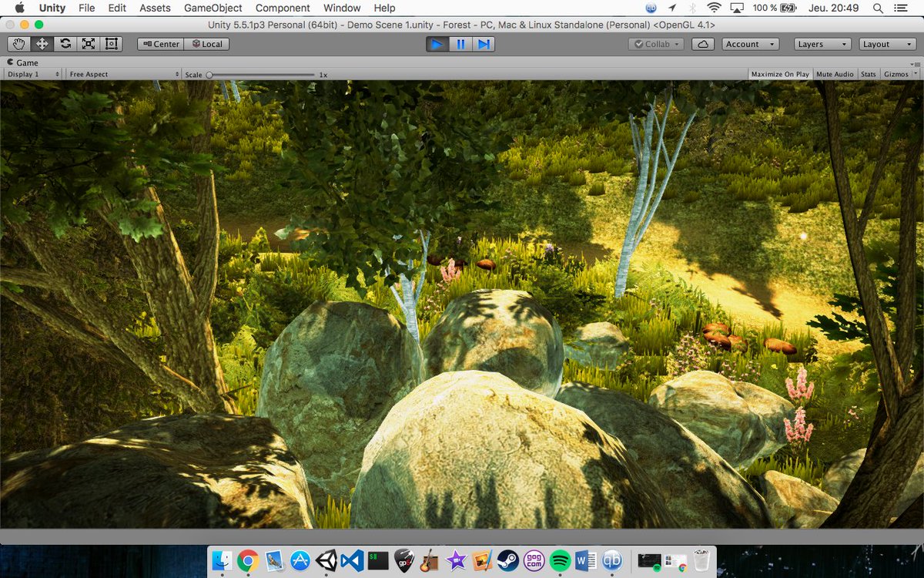Select the Scale tool
This screenshot has height=578, width=924.
[x=89, y=44]
